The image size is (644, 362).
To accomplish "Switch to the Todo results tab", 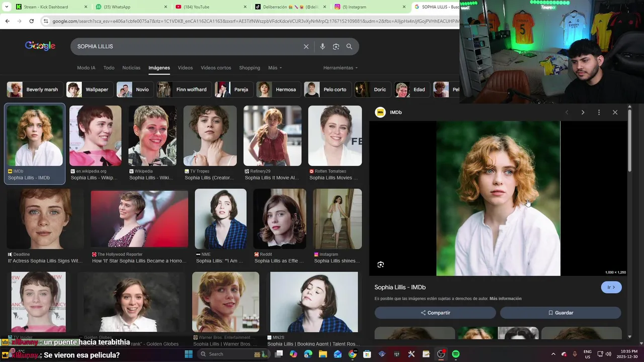I will (109, 68).
